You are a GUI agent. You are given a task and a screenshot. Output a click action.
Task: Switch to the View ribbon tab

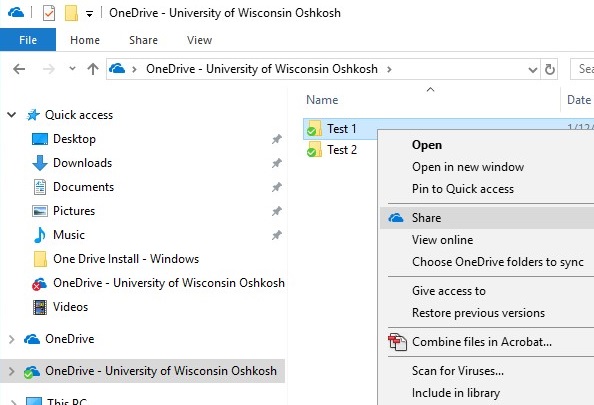pyautogui.click(x=199, y=40)
